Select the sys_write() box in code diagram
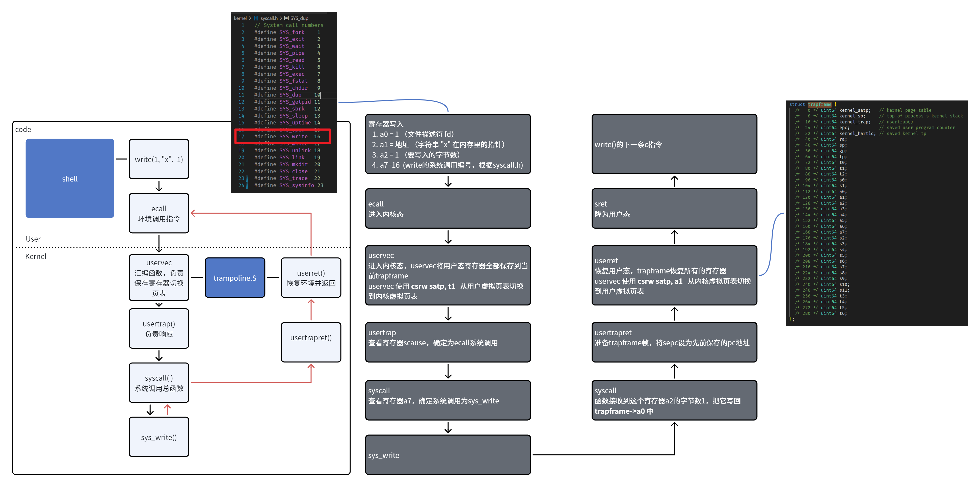This screenshot has height=487, width=980. tap(159, 437)
